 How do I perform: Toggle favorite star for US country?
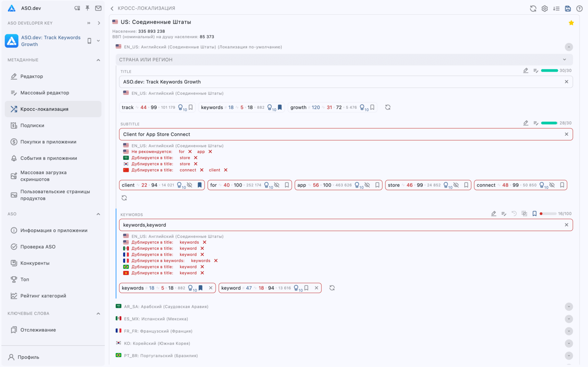pos(571,23)
